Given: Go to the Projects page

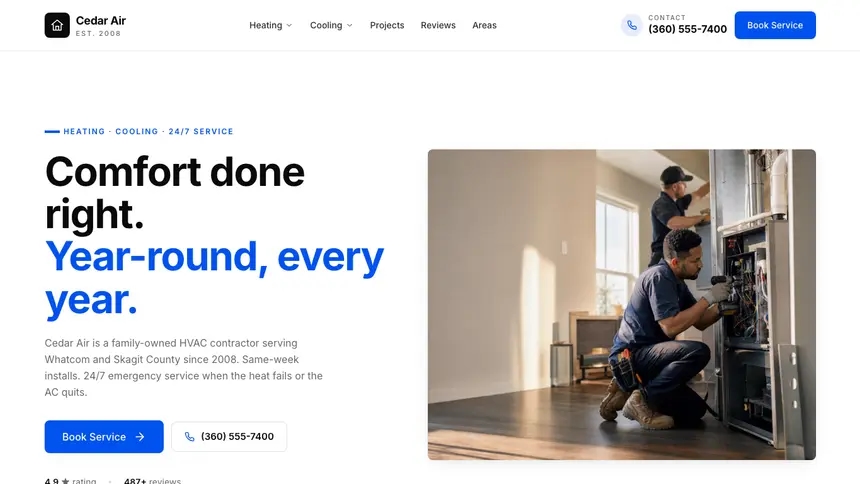Looking at the screenshot, I should [x=387, y=25].
